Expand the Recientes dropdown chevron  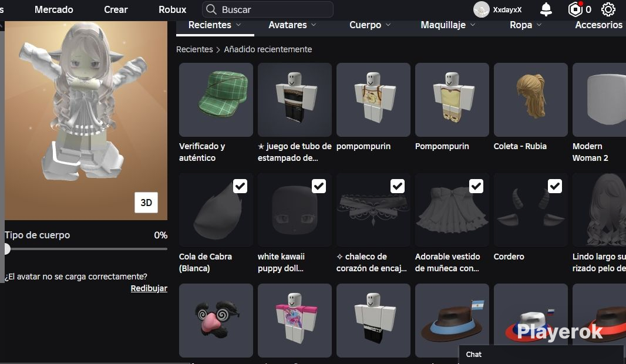[x=238, y=25]
